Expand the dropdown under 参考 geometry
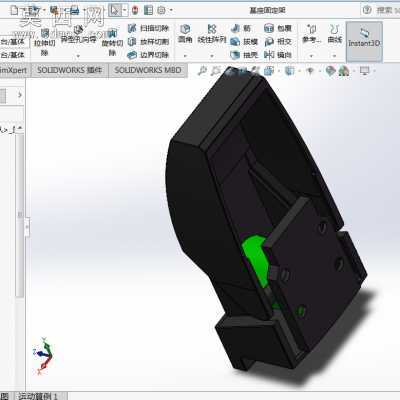The height and width of the screenshot is (400, 400). [x=311, y=56]
